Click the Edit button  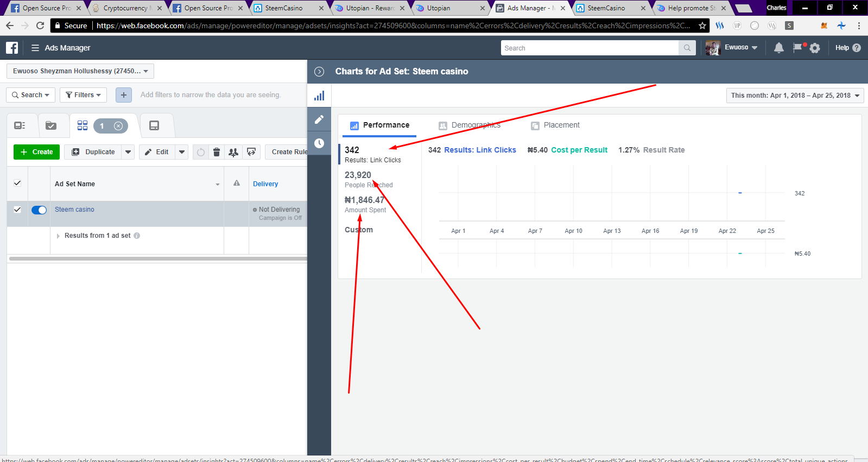coord(157,152)
